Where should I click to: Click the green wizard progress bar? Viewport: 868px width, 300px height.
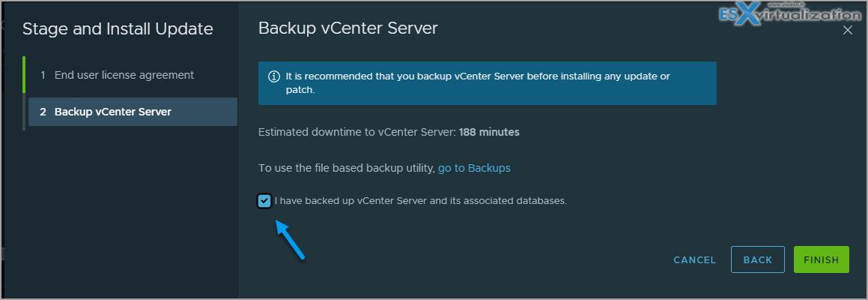pos(24,74)
